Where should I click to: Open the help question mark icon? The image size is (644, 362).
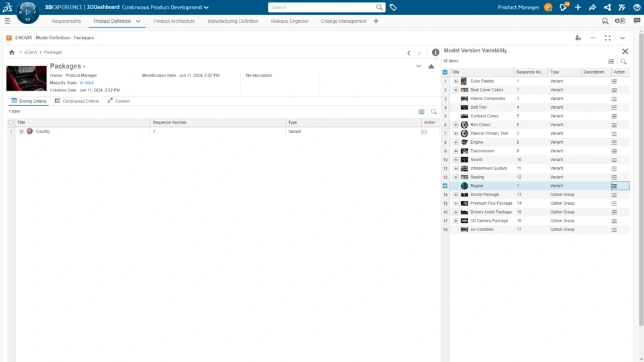coord(637,7)
